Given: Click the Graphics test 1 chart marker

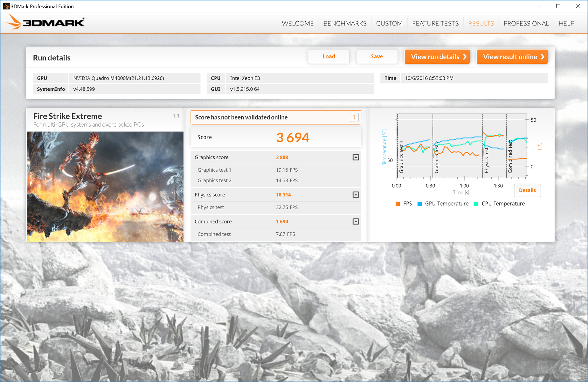Looking at the screenshot, I should point(401,157).
